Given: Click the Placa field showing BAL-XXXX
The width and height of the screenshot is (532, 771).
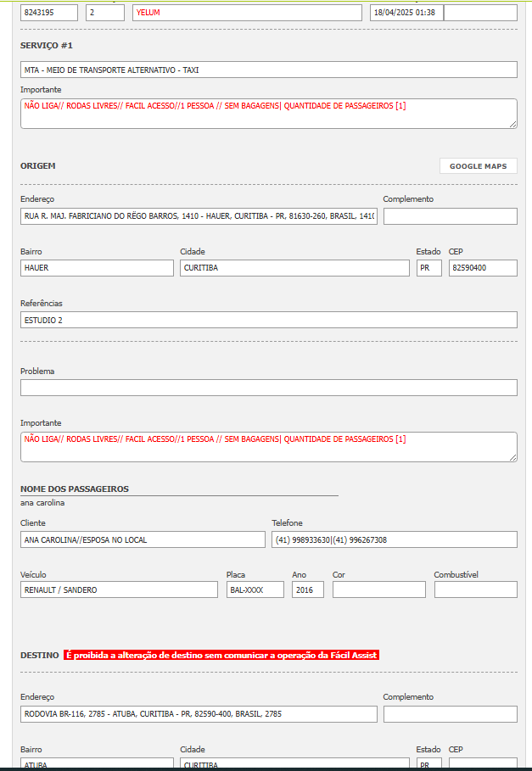Looking at the screenshot, I should click(255, 589).
